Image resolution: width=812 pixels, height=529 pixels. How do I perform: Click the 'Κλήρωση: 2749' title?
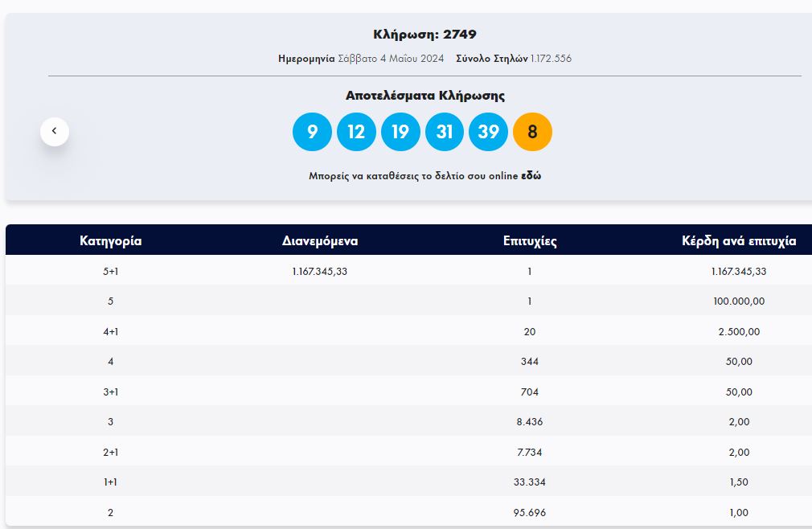424,35
